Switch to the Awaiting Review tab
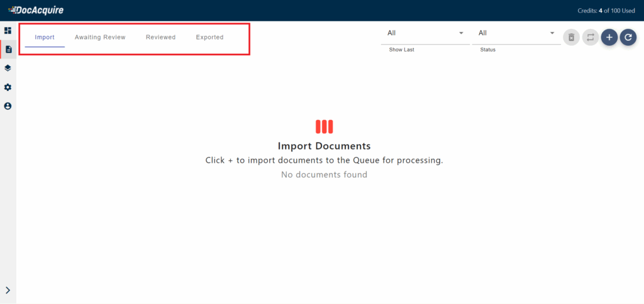 coord(100,38)
